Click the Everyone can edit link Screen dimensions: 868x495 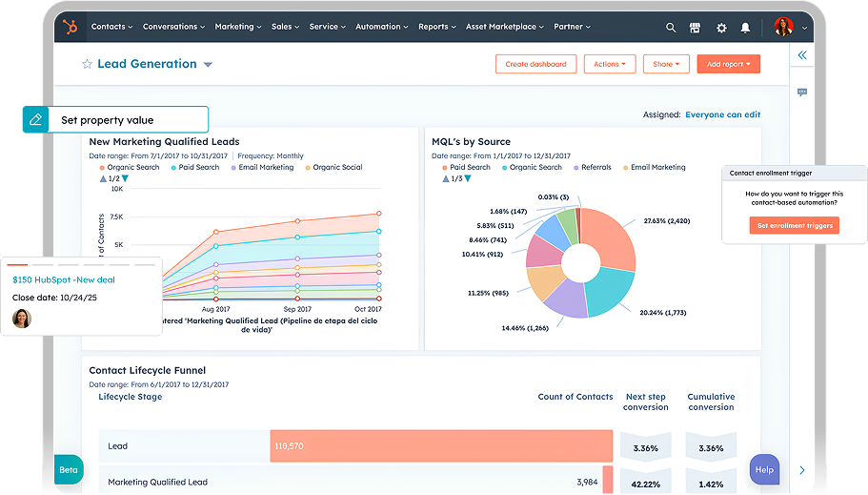tap(722, 114)
